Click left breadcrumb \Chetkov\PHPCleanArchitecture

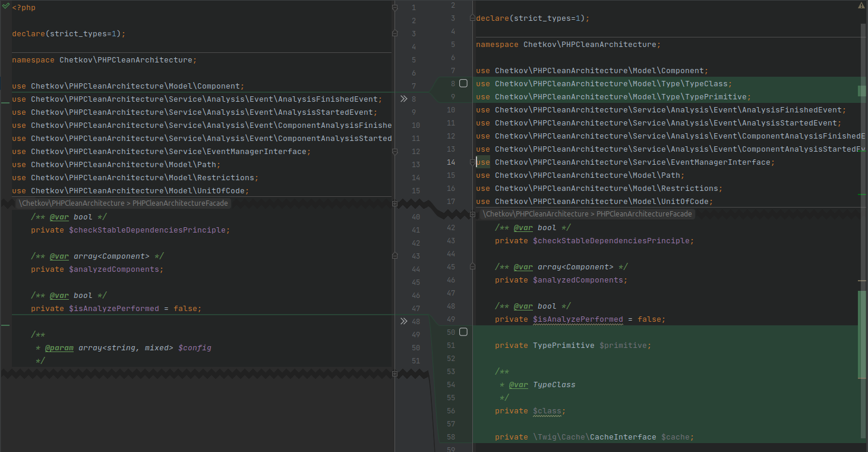[72, 203]
